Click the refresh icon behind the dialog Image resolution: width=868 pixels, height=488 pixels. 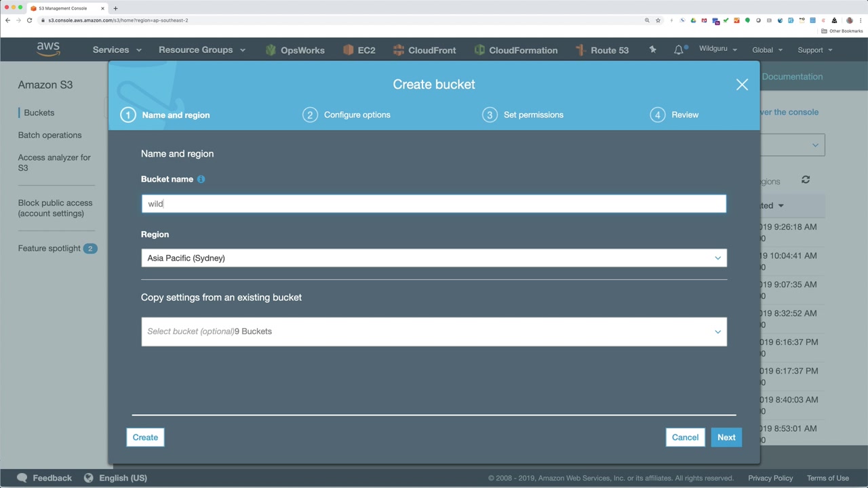(x=806, y=180)
